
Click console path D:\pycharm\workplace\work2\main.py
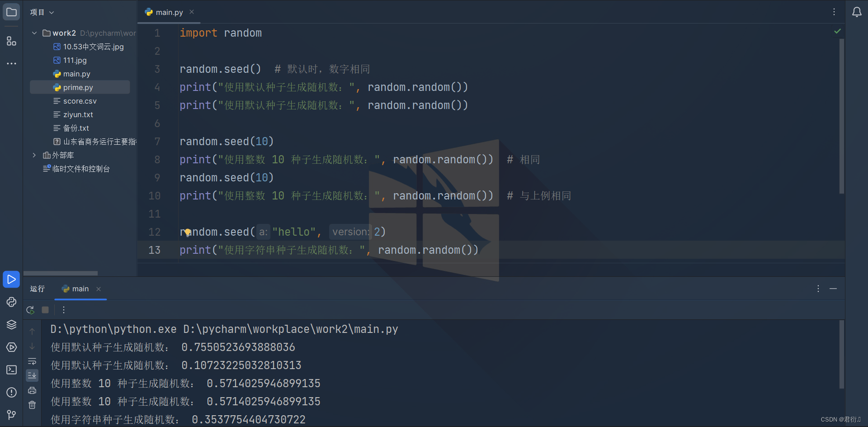coord(291,329)
